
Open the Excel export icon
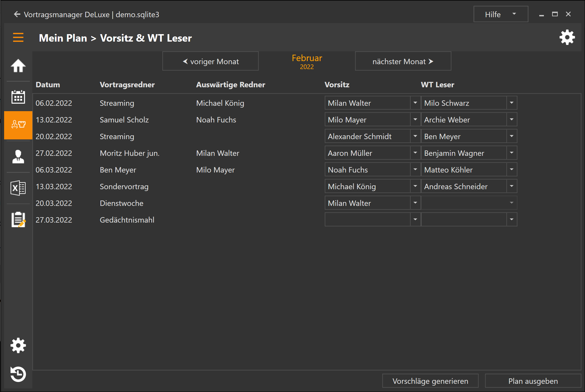18,188
